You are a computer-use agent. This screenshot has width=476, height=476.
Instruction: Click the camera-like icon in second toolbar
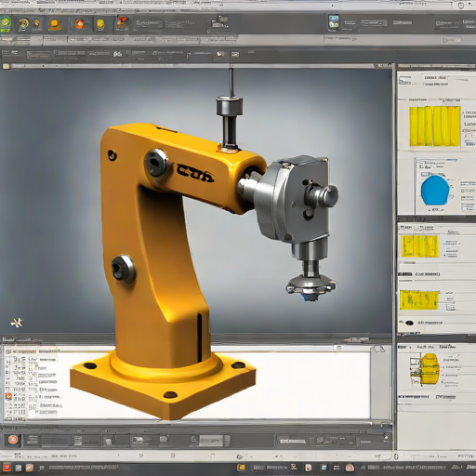coord(235,55)
